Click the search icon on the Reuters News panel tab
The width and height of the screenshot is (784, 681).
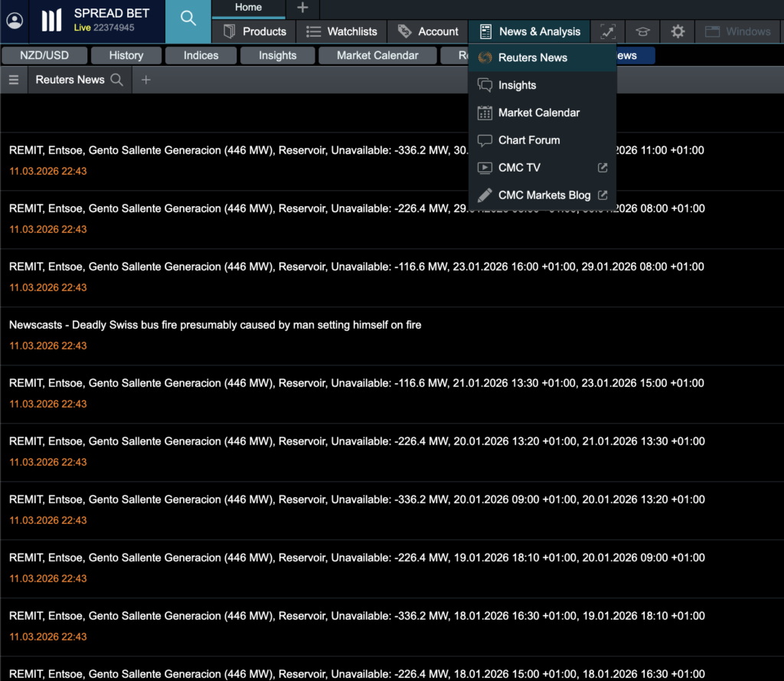point(118,79)
